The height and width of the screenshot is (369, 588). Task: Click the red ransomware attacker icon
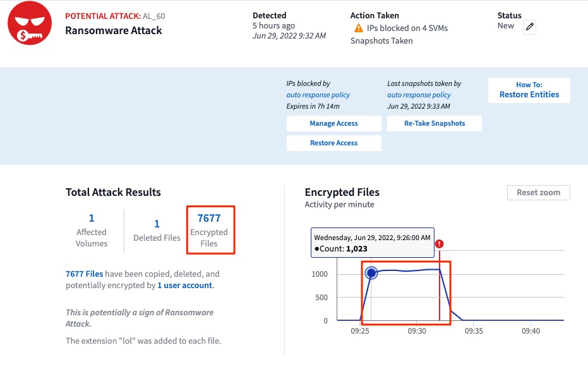[30, 23]
